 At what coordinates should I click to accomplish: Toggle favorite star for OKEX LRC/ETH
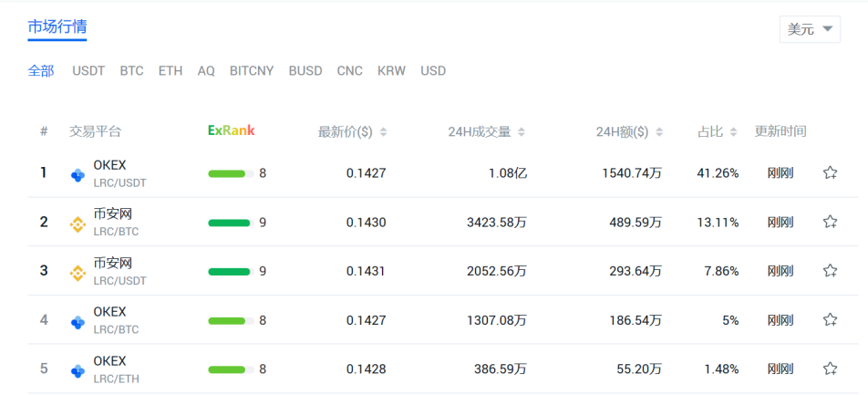(830, 369)
